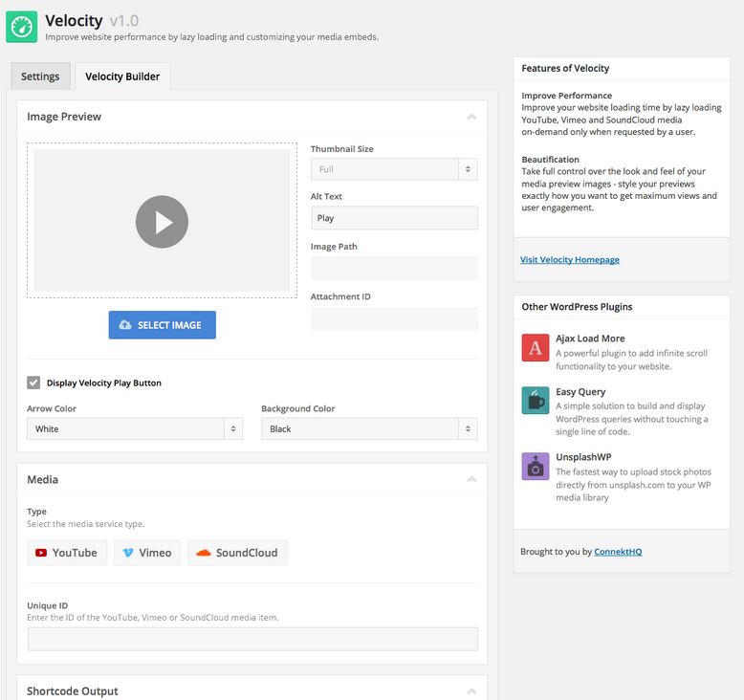The width and height of the screenshot is (744, 700).
Task: Choose YouTube as media type
Action: [67, 553]
